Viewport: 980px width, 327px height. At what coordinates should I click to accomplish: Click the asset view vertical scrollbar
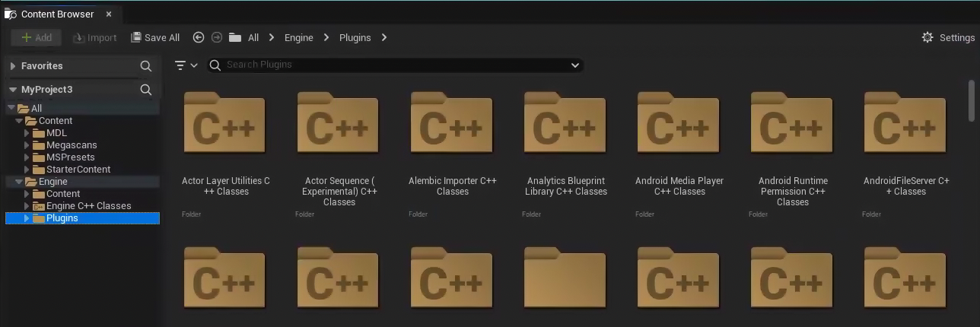[972, 100]
